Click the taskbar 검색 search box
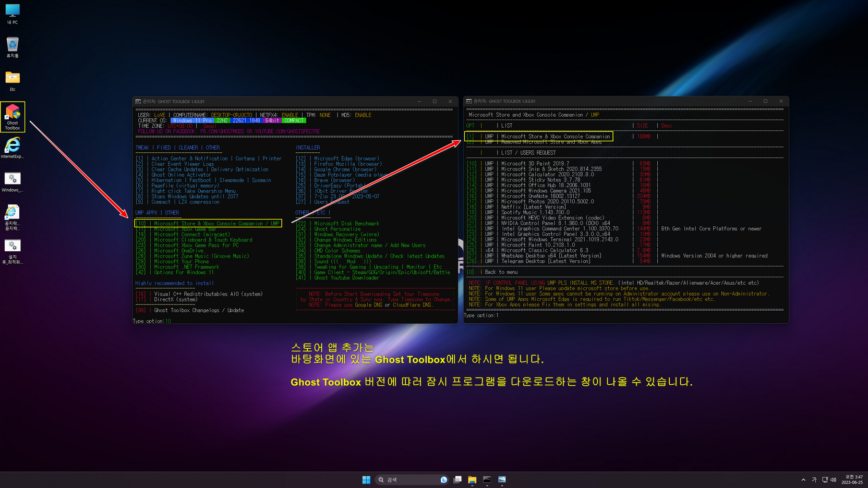 click(x=412, y=480)
